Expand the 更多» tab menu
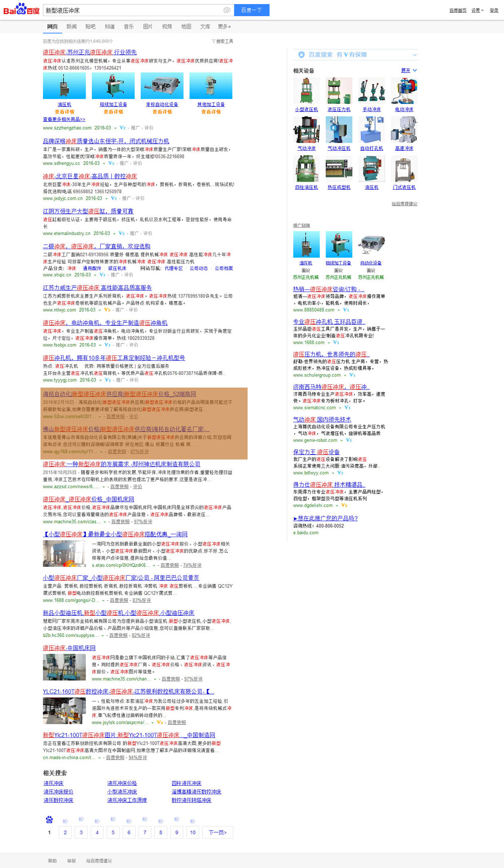Viewport: 504px width, 868px height. pos(224,27)
